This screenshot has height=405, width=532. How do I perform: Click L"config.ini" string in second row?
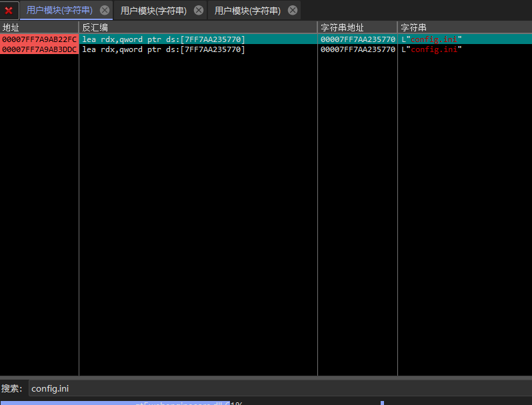point(432,49)
